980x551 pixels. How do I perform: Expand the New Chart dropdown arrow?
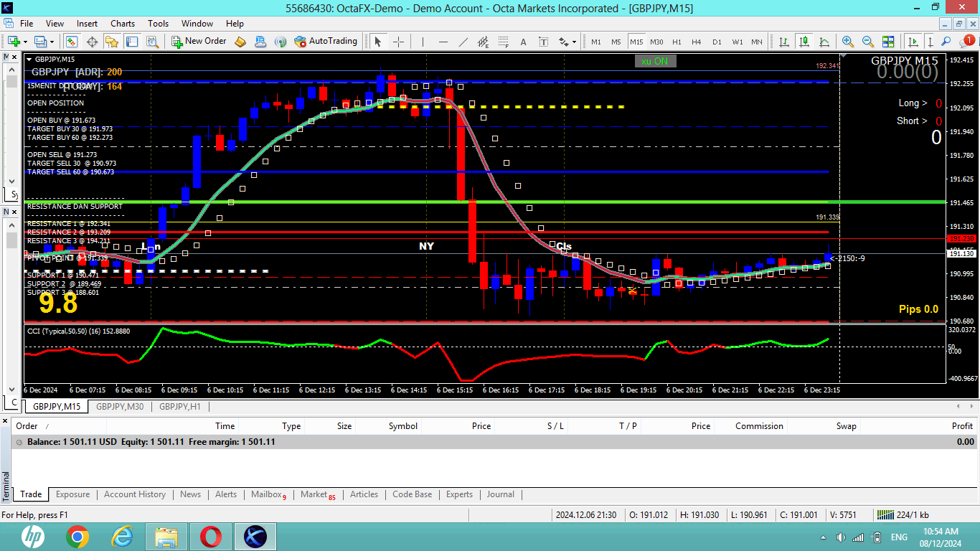(x=25, y=42)
